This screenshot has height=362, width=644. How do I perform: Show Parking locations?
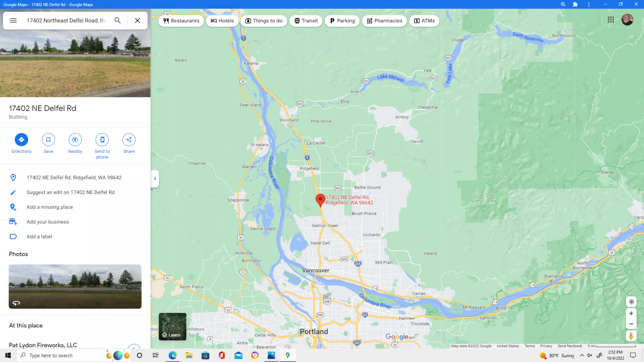[x=343, y=21]
